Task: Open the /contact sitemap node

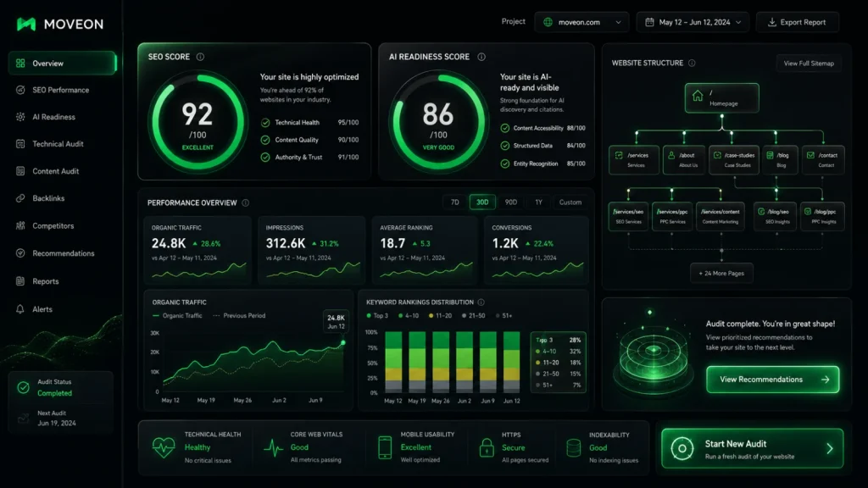Action: click(x=823, y=160)
